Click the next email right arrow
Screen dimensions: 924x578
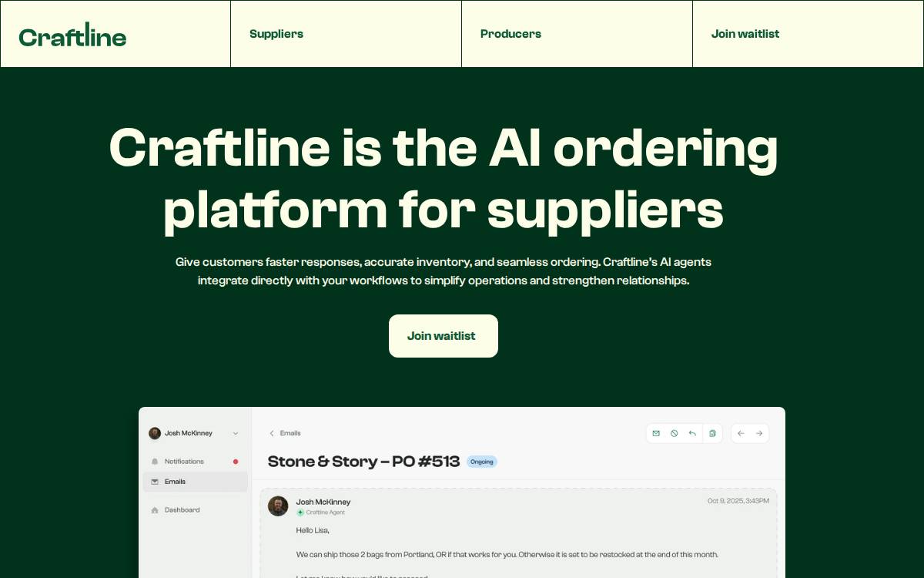(759, 433)
